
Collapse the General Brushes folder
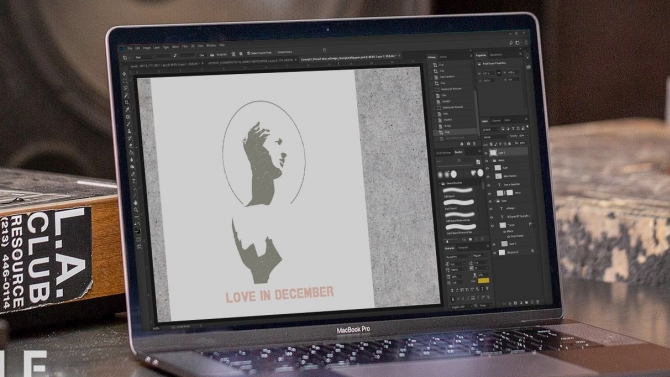(439, 183)
